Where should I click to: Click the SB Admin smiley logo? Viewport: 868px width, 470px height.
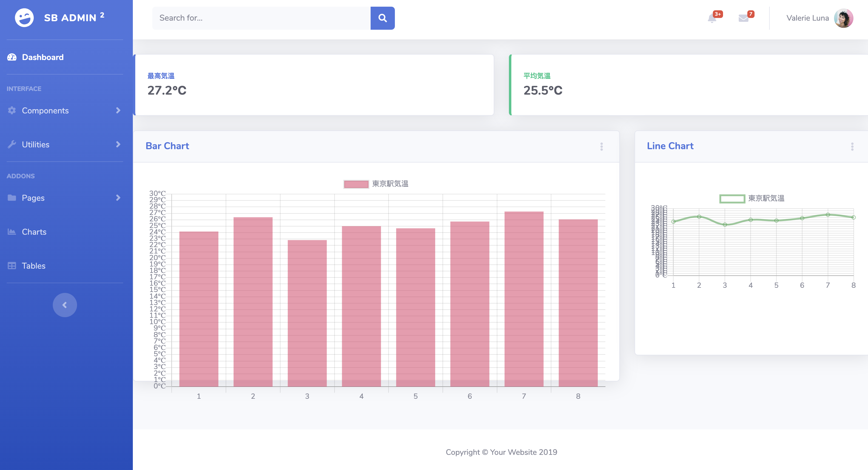coord(24,18)
